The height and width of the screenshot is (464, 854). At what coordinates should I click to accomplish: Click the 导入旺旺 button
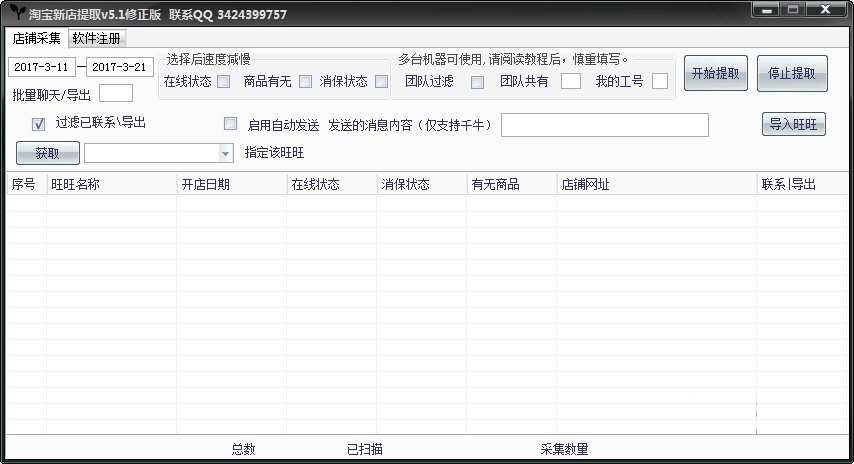coord(794,124)
